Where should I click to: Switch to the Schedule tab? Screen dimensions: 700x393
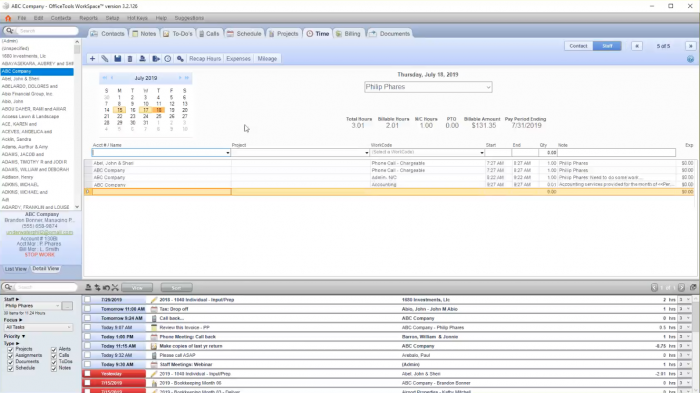tap(244, 33)
